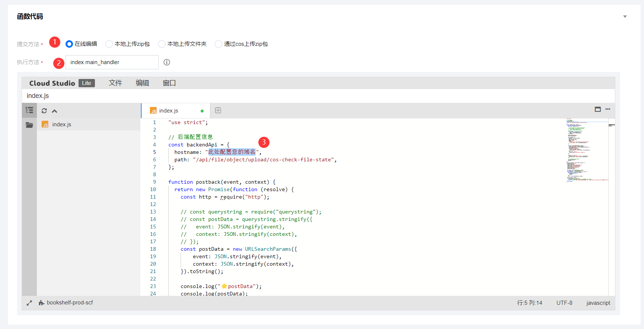This screenshot has height=329, width=644.
Task: Click the refresh icon in file explorer
Action: [44, 111]
